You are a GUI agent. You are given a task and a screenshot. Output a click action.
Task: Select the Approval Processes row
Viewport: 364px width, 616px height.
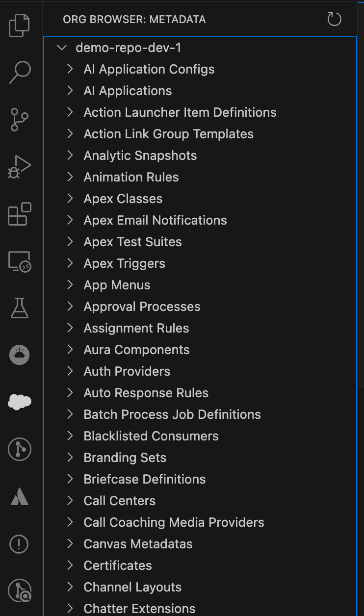(x=200, y=307)
